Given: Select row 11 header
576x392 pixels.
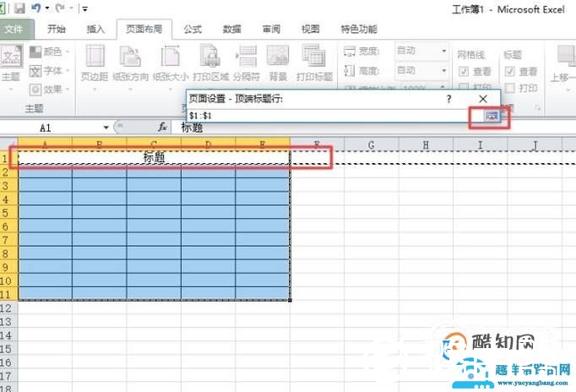Looking at the screenshot, I should [x=8, y=294].
